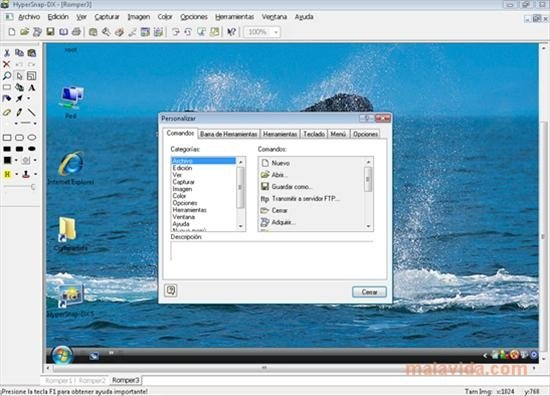
Task: Select the Guardar como... command
Action: 286,187
